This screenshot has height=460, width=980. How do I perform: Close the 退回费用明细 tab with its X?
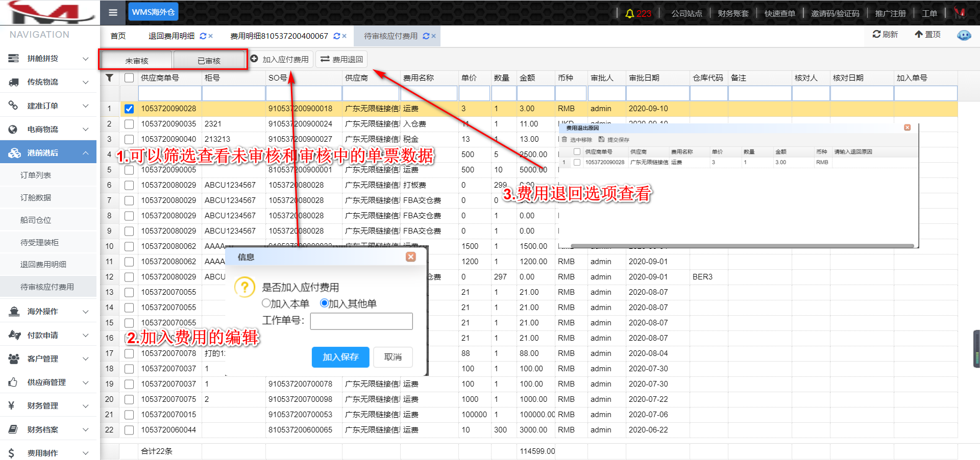[211, 36]
